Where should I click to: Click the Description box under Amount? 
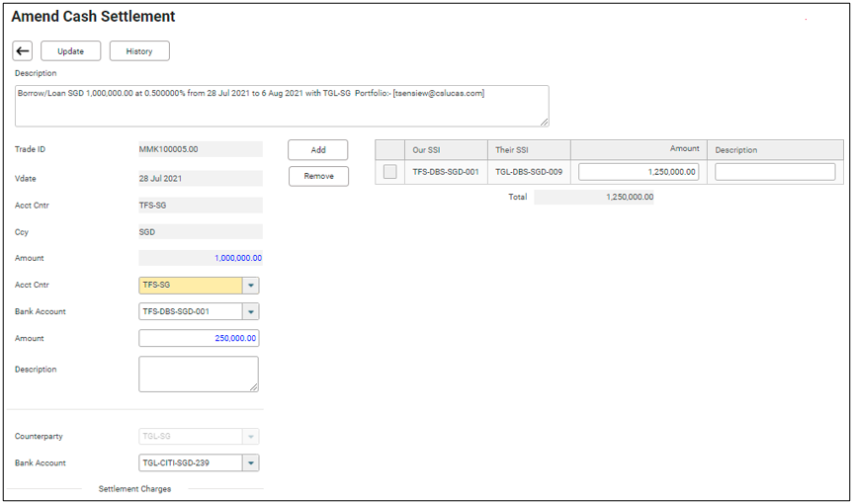click(x=199, y=375)
